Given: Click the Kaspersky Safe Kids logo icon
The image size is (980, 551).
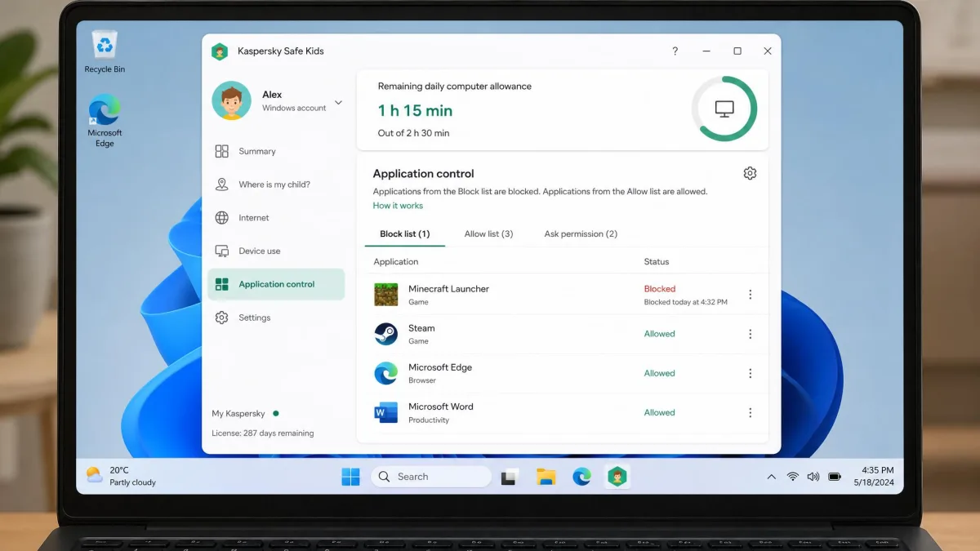Looking at the screenshot, I should point(219,51).
